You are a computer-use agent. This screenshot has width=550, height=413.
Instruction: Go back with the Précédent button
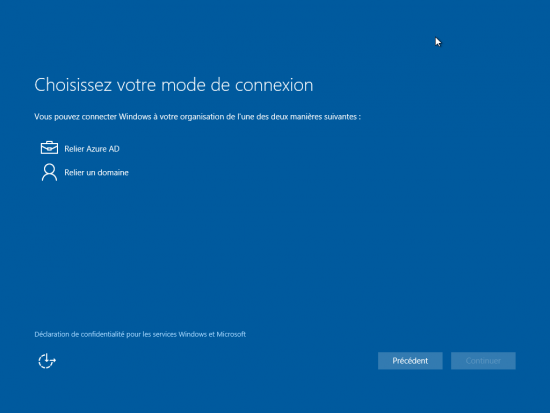pos(410,361)
